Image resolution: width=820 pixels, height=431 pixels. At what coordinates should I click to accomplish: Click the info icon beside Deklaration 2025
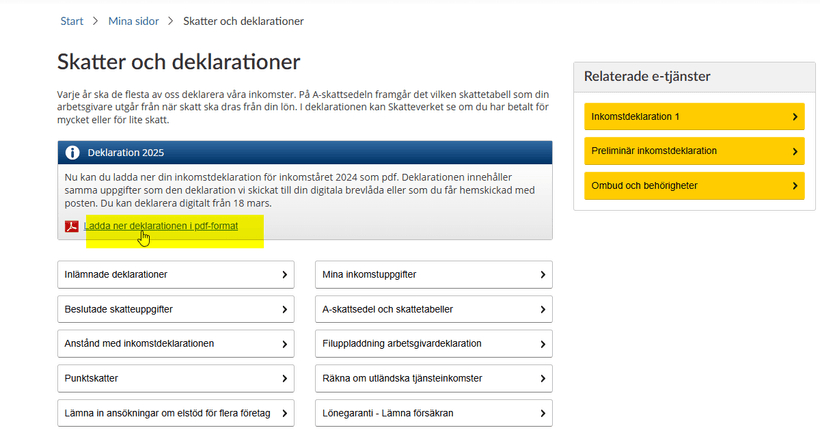(x=72, y=153)
